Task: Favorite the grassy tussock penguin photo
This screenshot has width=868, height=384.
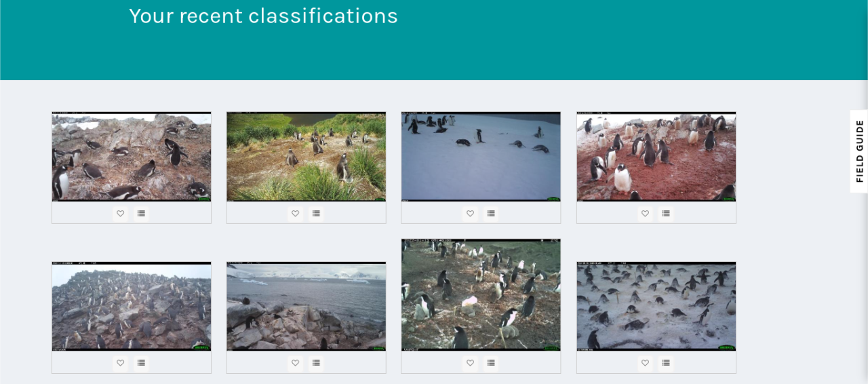Action: coord(295,213)
